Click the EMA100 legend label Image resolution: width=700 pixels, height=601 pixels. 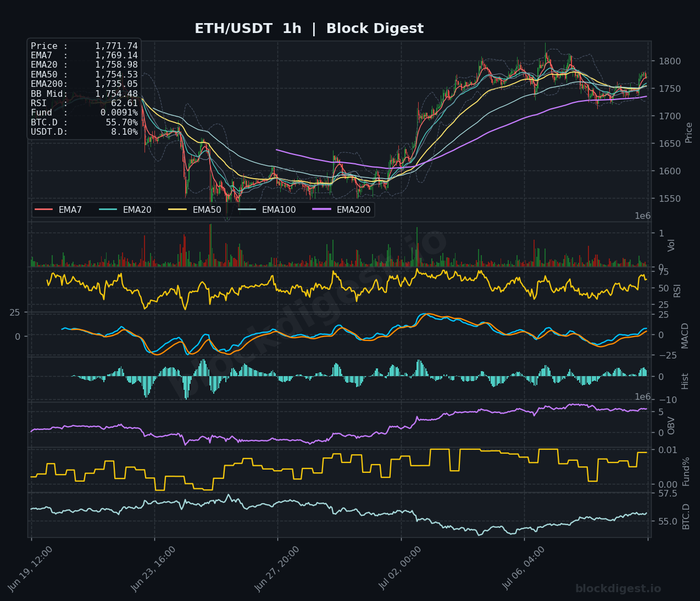pos(279,210)
